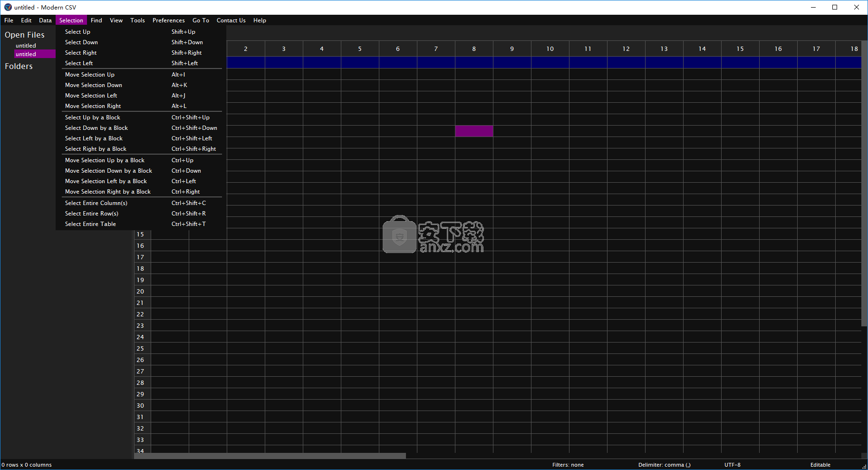Screen dimensions: 868x470
Task: Choose Select Left menu entry
Action: (x=142, y=63)
